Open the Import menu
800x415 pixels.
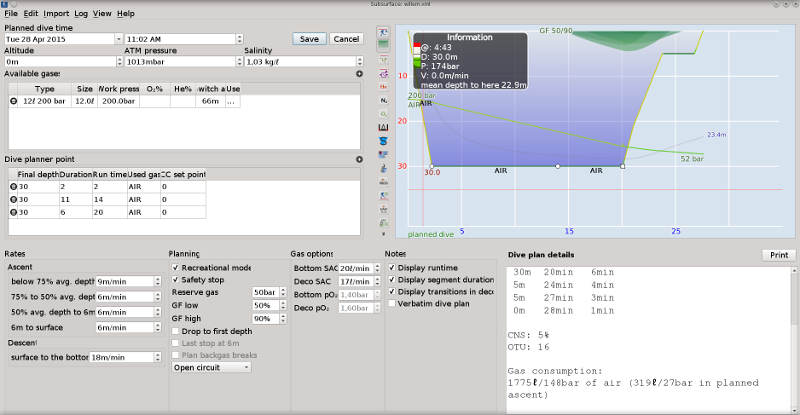click(x=56, y=14)
